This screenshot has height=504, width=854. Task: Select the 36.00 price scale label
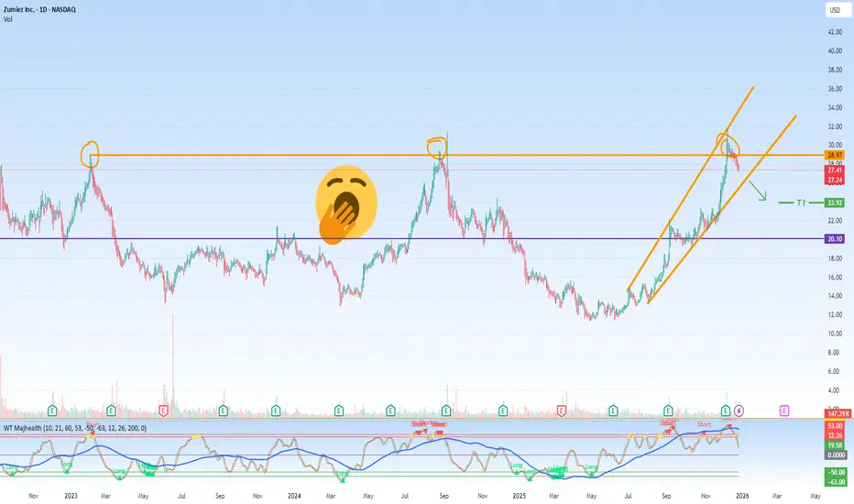(x=835, y=89)
